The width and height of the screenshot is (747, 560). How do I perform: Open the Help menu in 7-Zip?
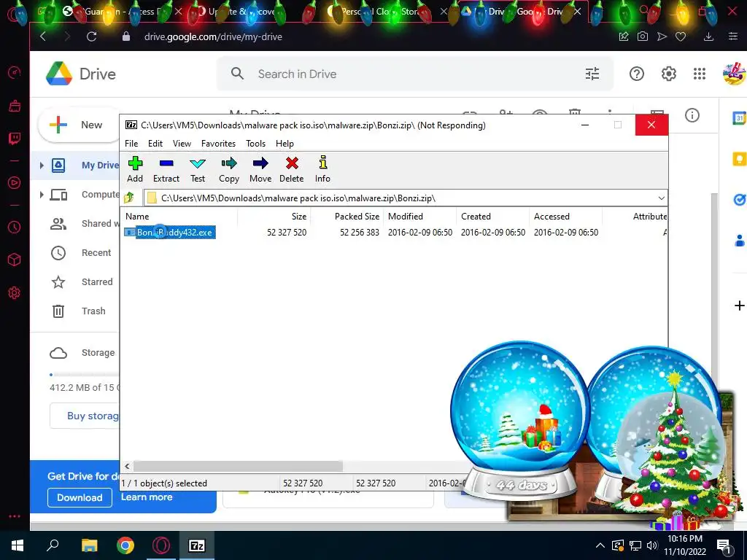[285, 144]
